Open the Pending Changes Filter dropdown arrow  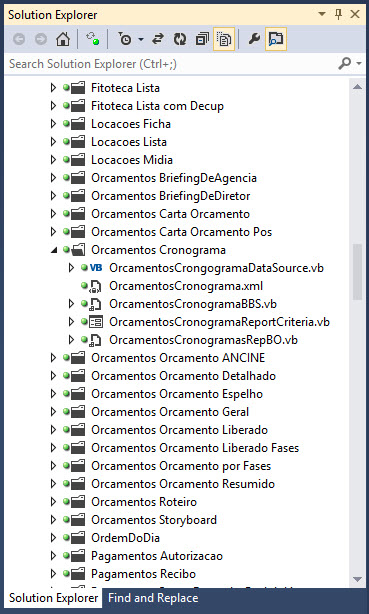pos(141,39)
